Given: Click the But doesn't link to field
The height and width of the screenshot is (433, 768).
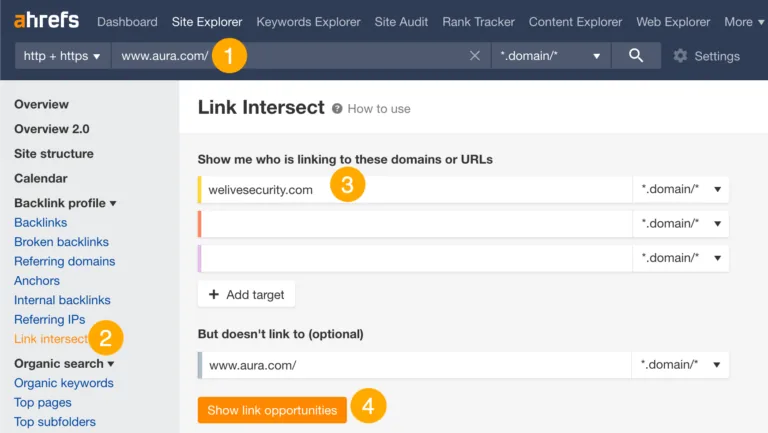Looking at the screenshot, I should (415, 365).
